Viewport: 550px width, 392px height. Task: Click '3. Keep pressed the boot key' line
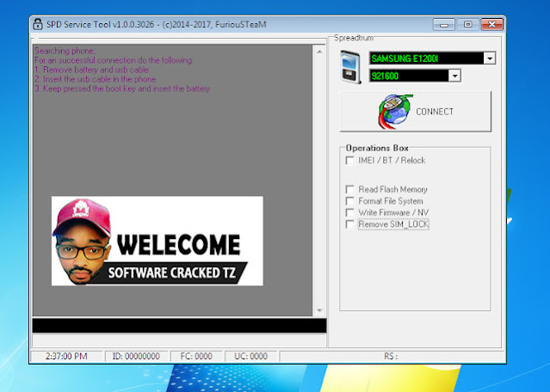tap(122, 89)
